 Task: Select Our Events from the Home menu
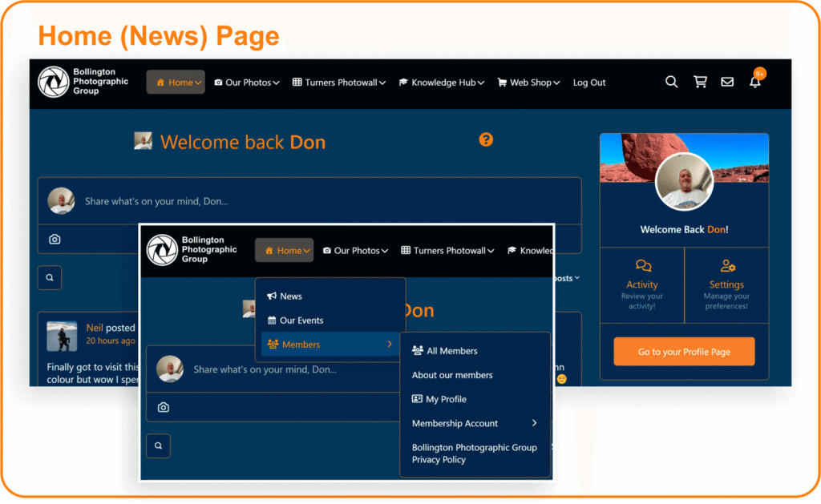click(301, 321)
